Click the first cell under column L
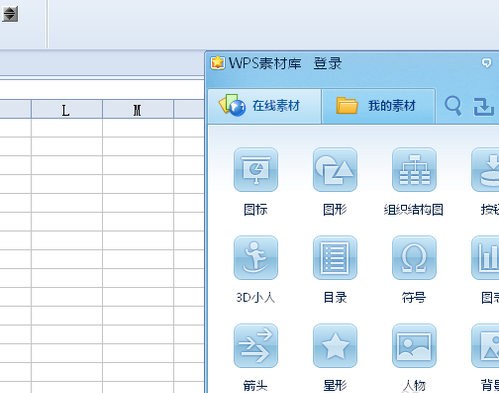The width and height of the screenshot is (499, 393). 67,128
